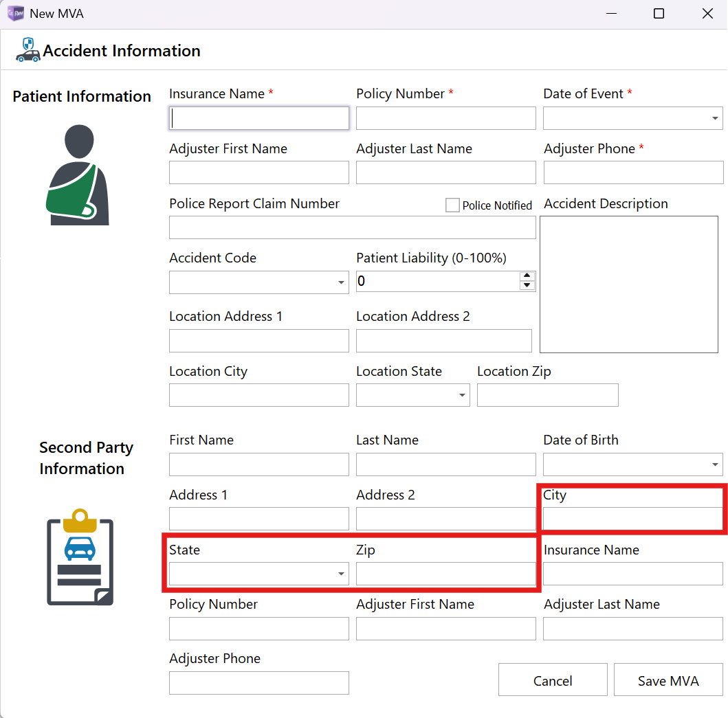Close the New MVA window
Image resolution: width=728 pixels, height=718 pixels.
pos(707,14)
